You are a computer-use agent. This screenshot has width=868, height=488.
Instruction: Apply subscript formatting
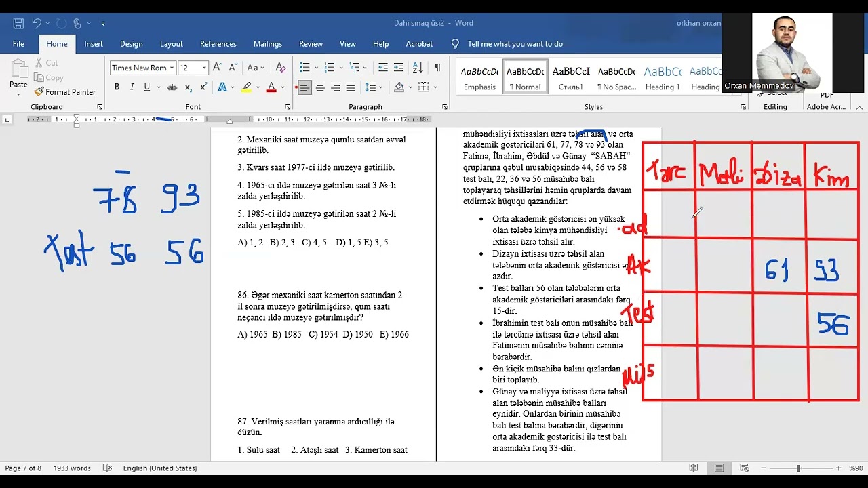pos(189,87)
